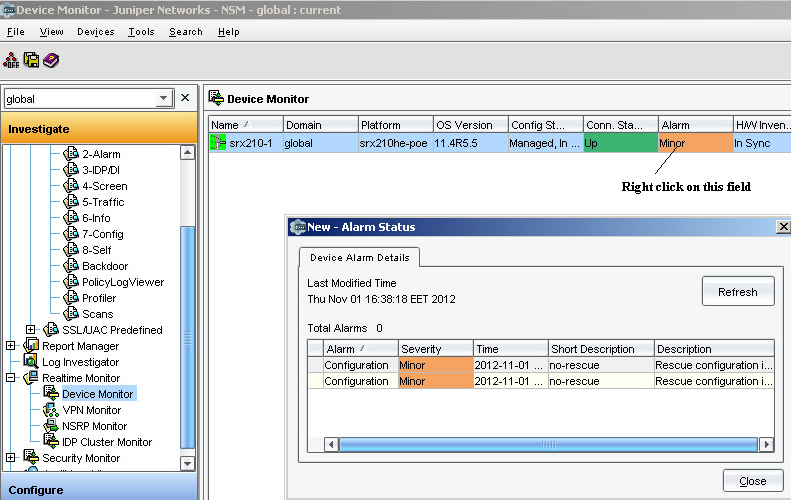Click the horizontal scrollbar thumb in alarm table
Viewport: 791px width, 500px height.
tap(548, 445)
